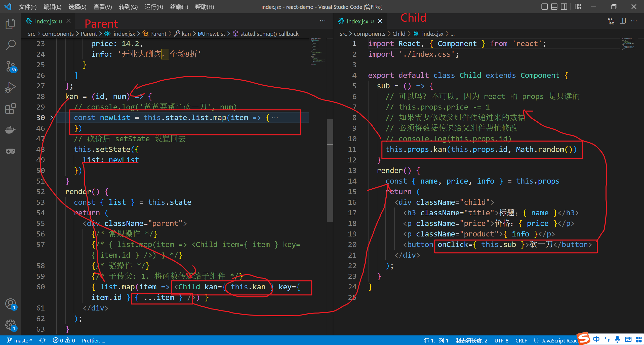644x345 pixels.
Task: Click Sogou input method S icon
Action: tap(584, 338)
